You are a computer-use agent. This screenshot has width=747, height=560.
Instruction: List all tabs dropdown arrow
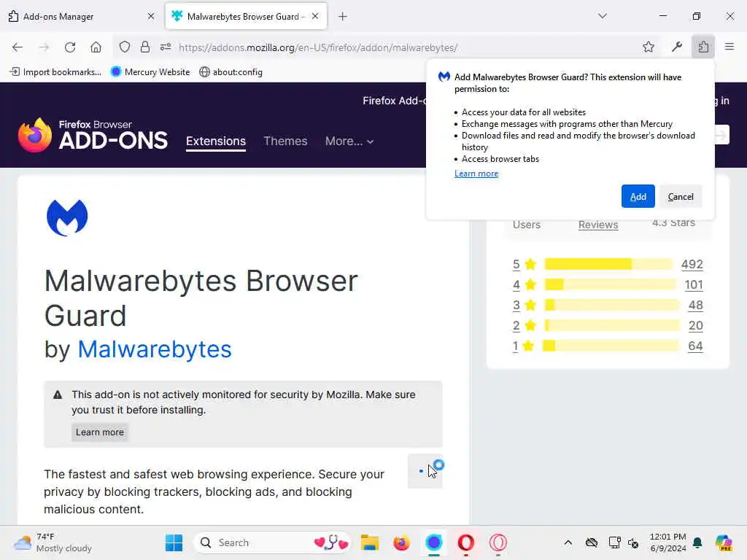click(602, 16)
